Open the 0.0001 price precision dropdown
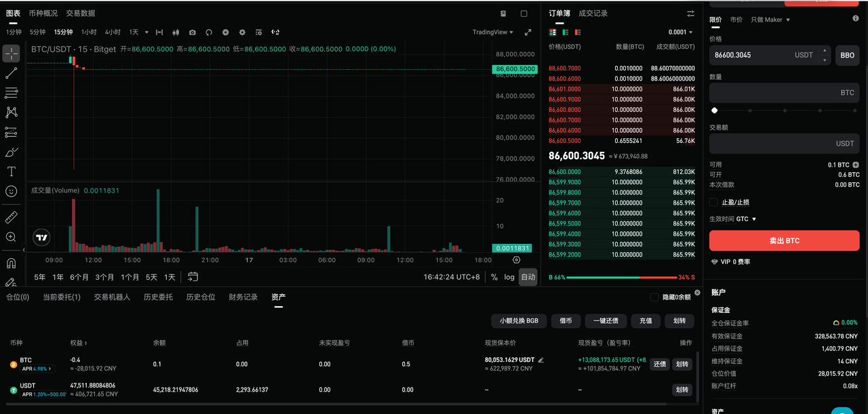The image size is (868, 414). [680, 32]
